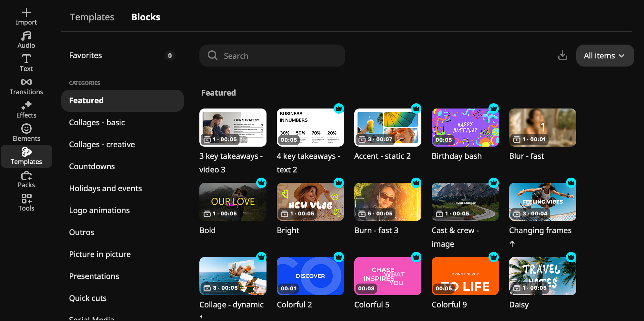644x321 pixels.
Task: Select the Burn - fast 3 thumbnail
Action: coord(388,202)
